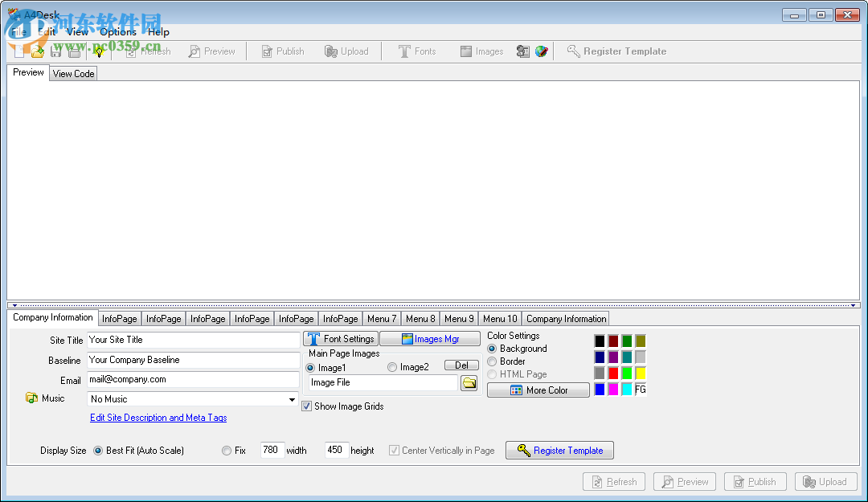
Task: Click the footer Refresh button
Action: tap(614, 482)
